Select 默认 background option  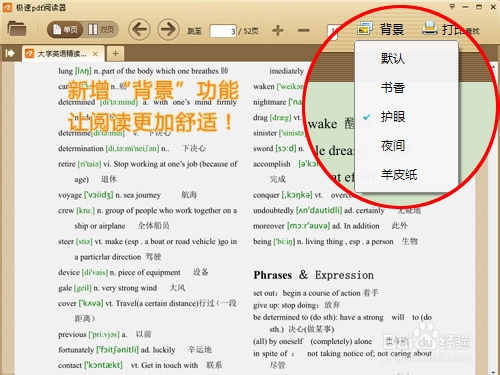[407, 59]
